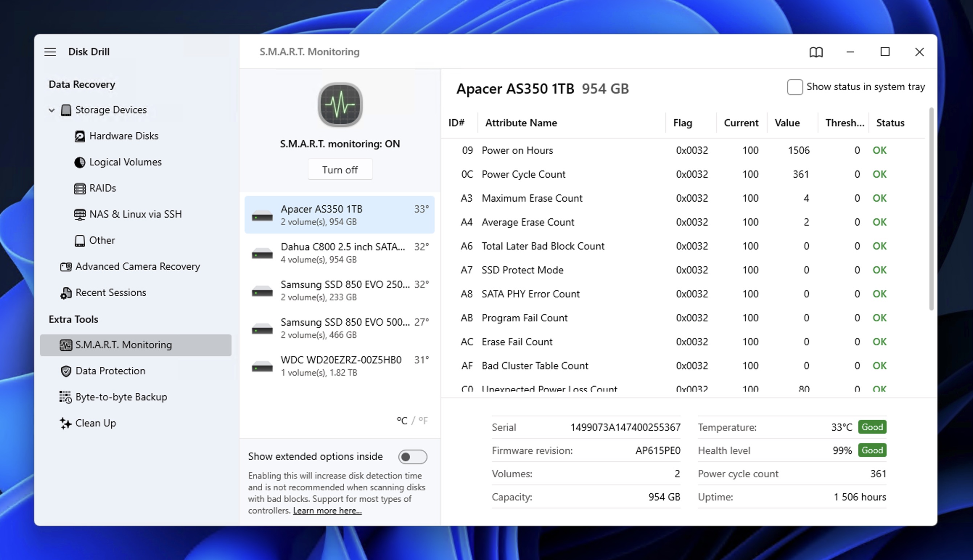Click the help book icon
The height and width of the screenshot is (560, 973).
[817, 52]
